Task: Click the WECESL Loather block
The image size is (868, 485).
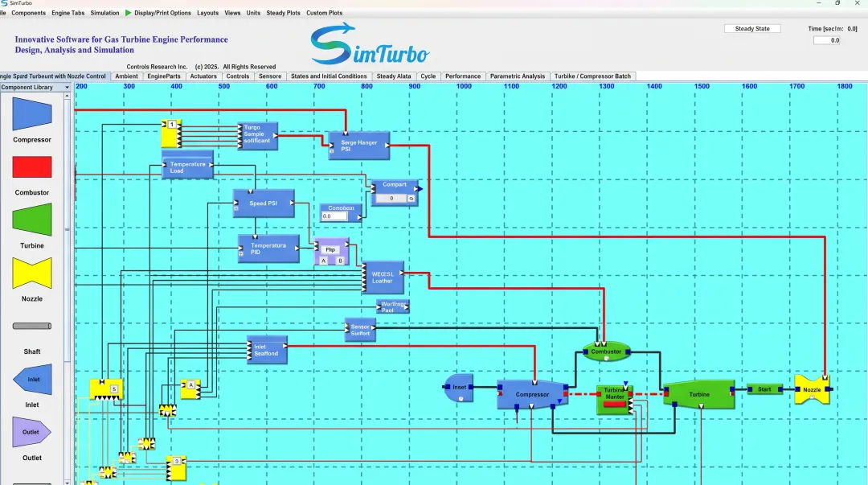Action: pos(383,277)
